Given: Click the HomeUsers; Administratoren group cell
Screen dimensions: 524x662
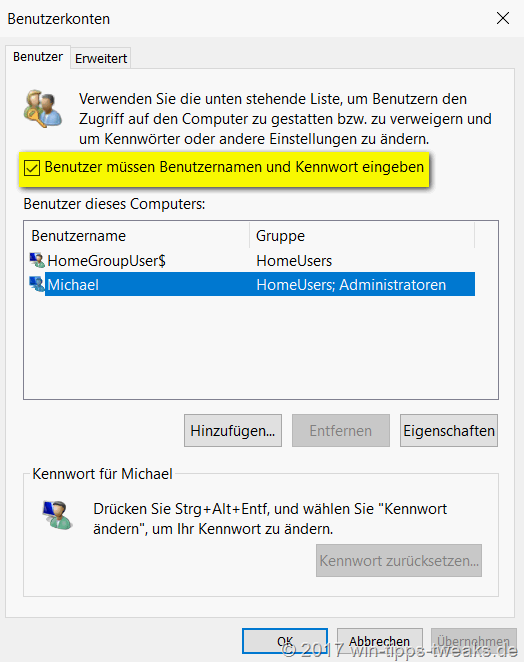Looking at the screenshot, I should 351,285.
